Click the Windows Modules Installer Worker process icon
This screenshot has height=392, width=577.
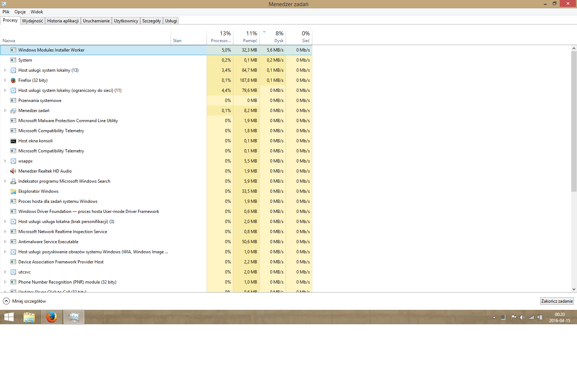tap(13, 50)
